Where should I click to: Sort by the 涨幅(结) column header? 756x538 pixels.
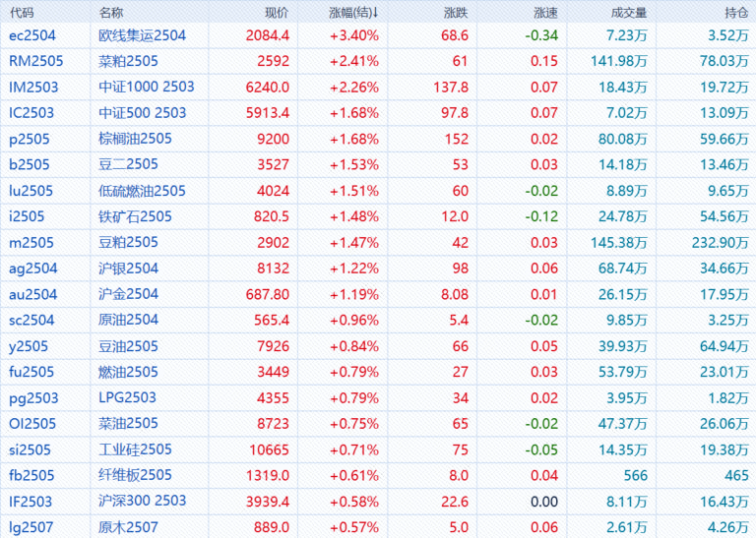(353, 13)
